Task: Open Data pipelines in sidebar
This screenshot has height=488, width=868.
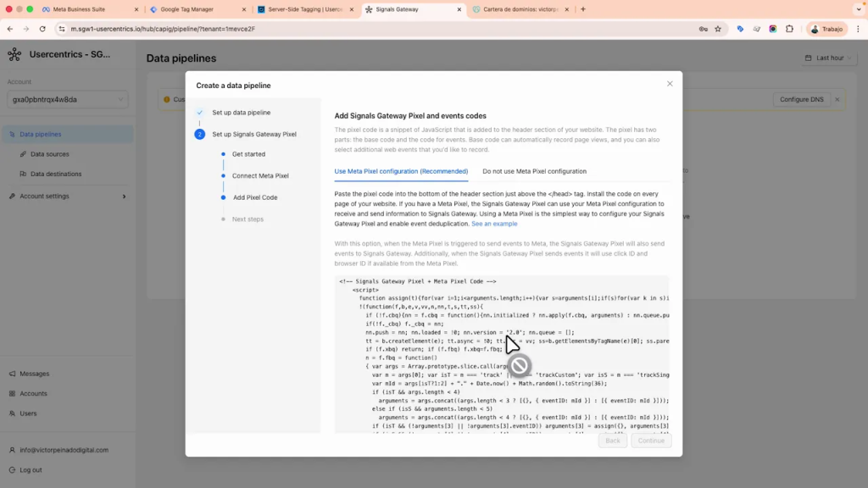Action: click(68, 134)
